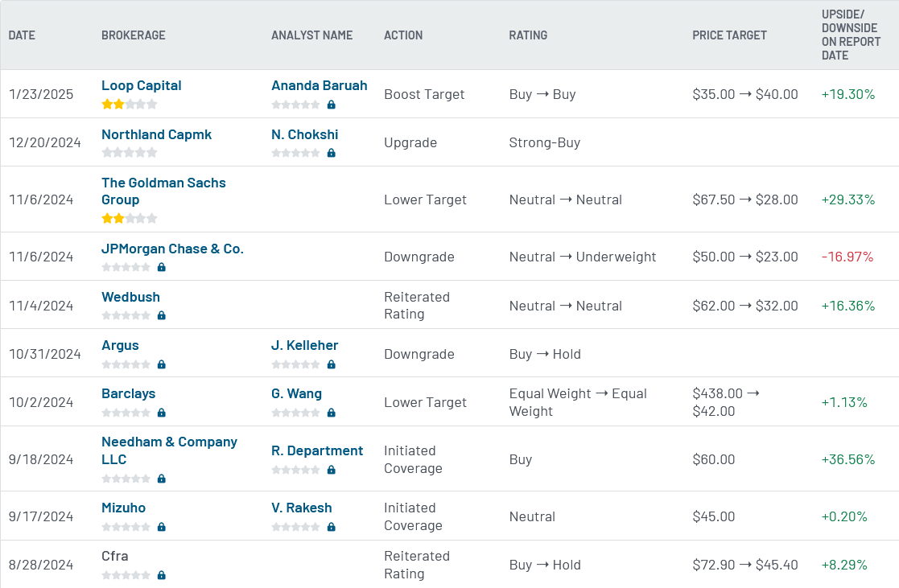The height and width of the screenshot is (588, 899).
Task: Click lock icon under Cfra
Action: click(x=162, y=575)
